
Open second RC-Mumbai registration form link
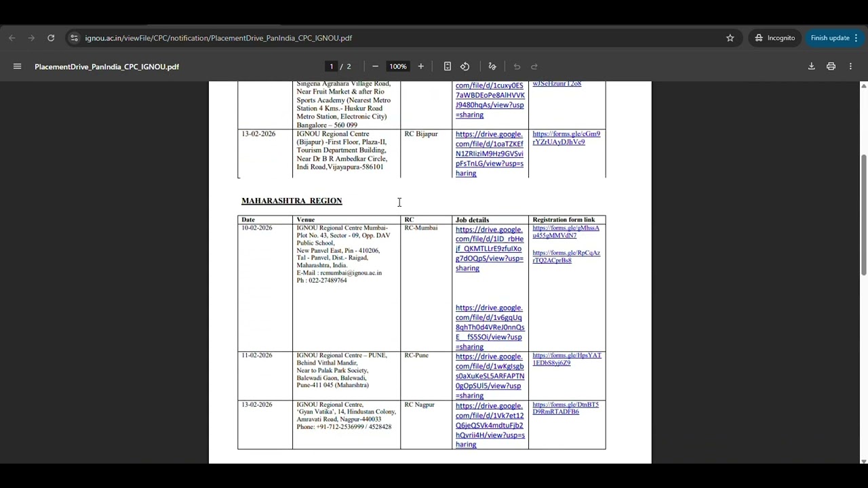click(566, 257)
